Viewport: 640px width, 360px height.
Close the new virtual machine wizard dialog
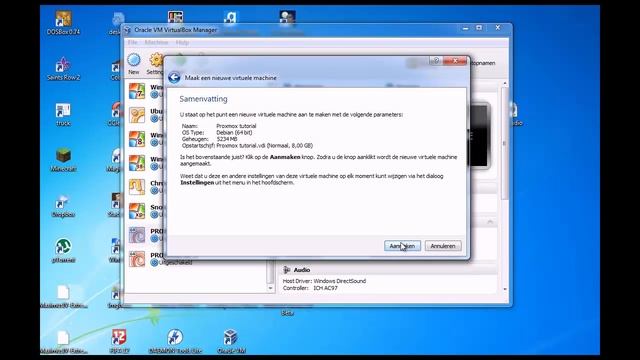click(454, 61)
